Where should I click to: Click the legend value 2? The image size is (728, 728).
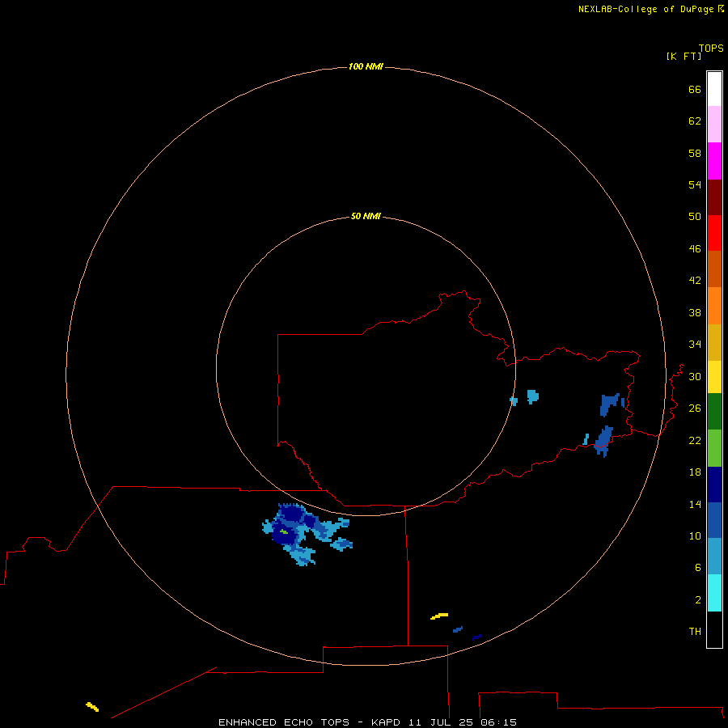point(698,600)
